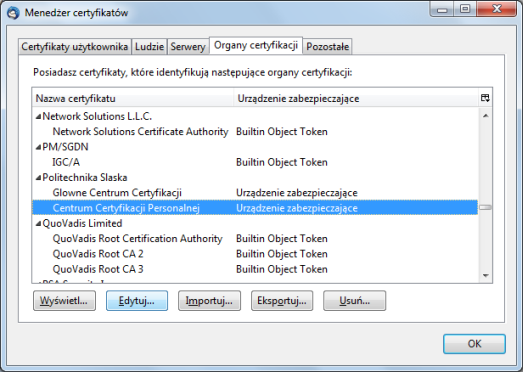Select QuoVadis Root Certification Authority row
523x372 pixels.
click(x=255, y=239)
